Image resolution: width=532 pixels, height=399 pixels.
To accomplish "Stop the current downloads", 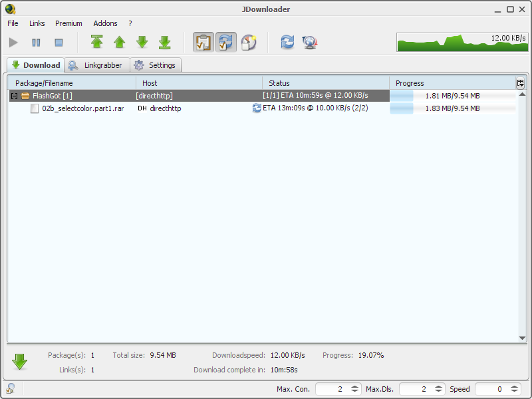I will point(58,42).
